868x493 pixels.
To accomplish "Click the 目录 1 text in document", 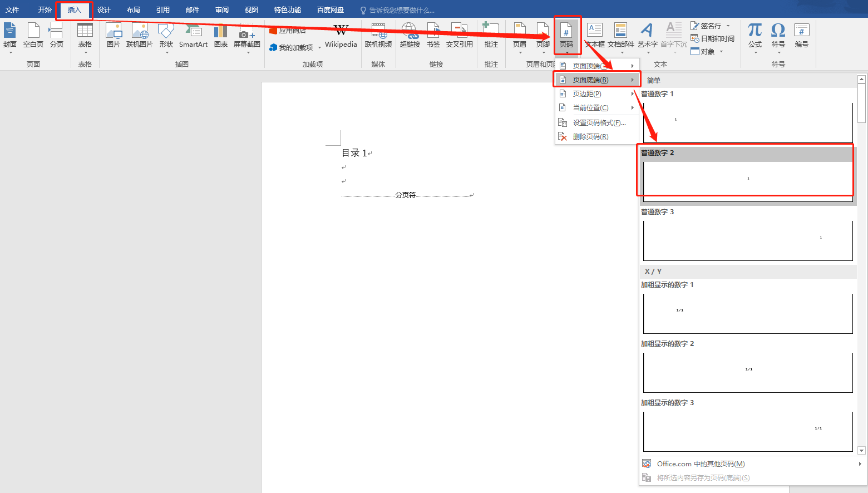I will [x=354, y=153].
